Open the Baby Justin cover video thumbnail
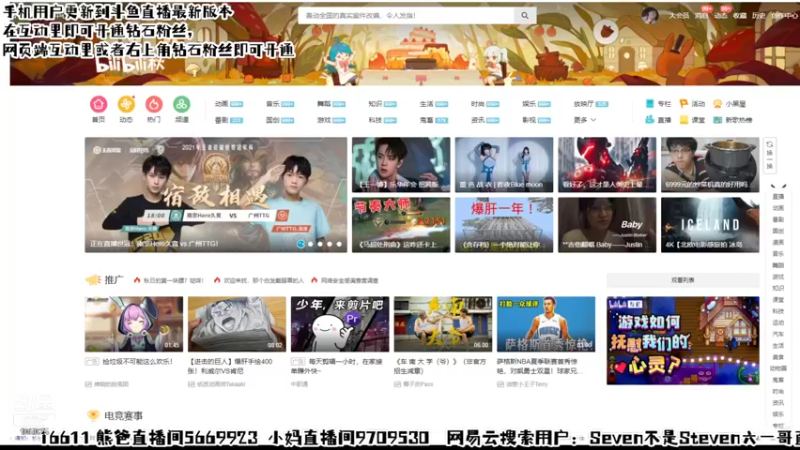800x450 pixels. [607, 225]
